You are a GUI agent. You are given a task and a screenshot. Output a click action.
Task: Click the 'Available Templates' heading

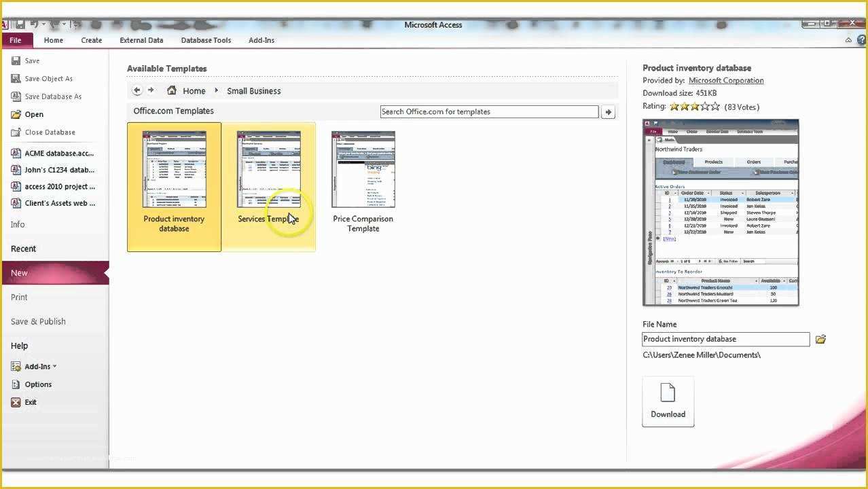click(167, 69)
